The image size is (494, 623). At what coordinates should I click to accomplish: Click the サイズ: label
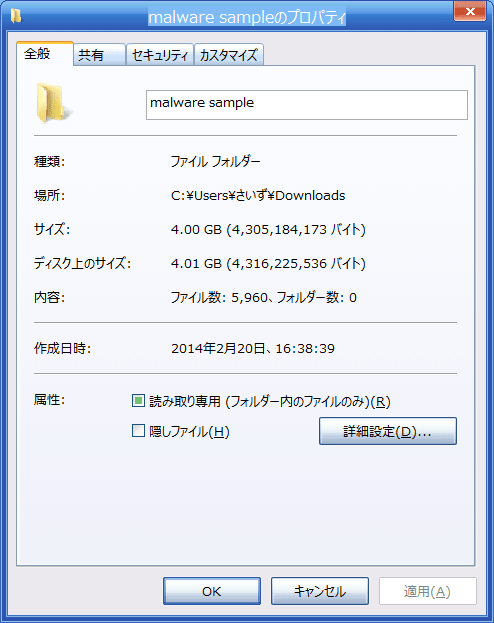(x=52, y=230)
